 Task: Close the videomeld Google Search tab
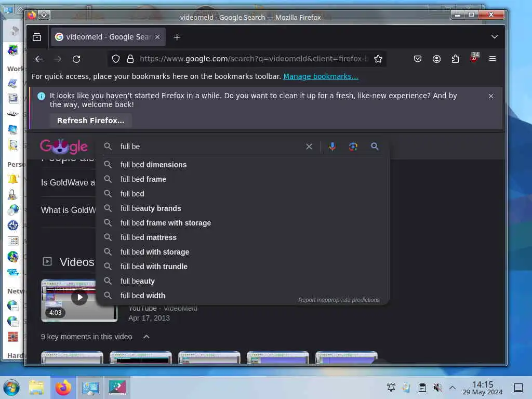pyautogui.click(x=157, y=37)
